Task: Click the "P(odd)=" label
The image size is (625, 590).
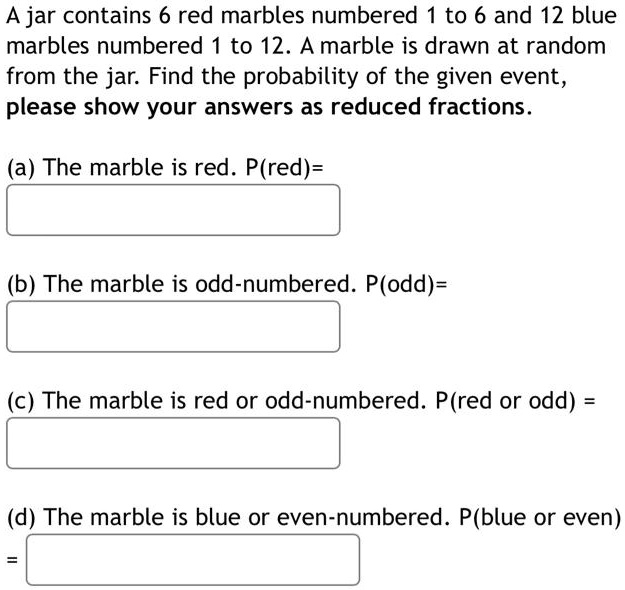Action: click(x=406, y=284)
